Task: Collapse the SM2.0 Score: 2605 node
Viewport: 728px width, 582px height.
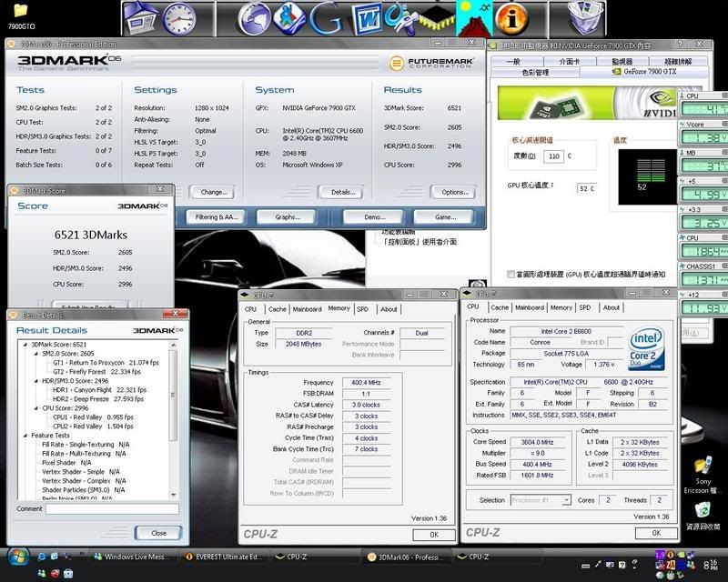Action: [36, 354]
